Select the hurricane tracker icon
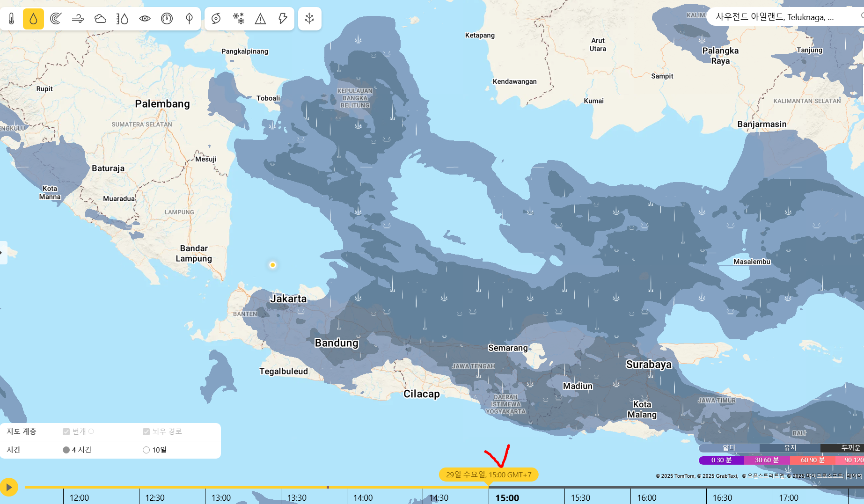Viewport: 864px width, 504px height. tap(216, 19)
